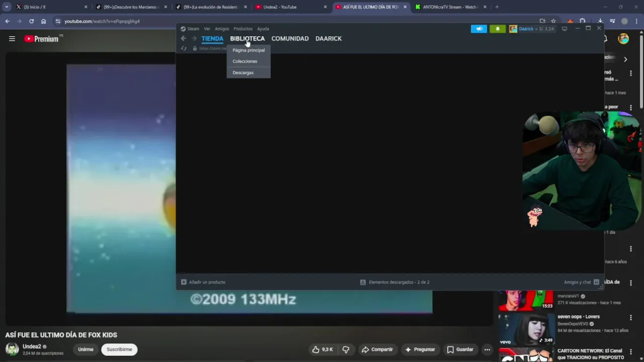Open Chrome's three-dot menu

(x=636, y=21)
